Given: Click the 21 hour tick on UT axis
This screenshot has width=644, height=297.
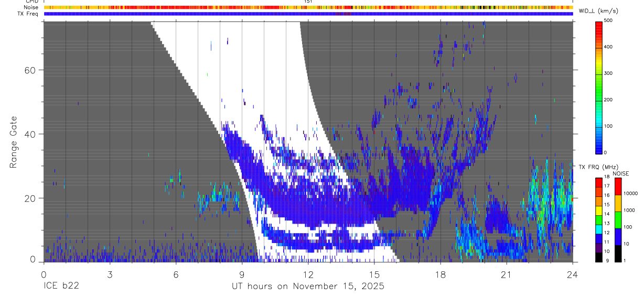Looking at the screenshot, I should pyautogui.click(x=507, y=274).
